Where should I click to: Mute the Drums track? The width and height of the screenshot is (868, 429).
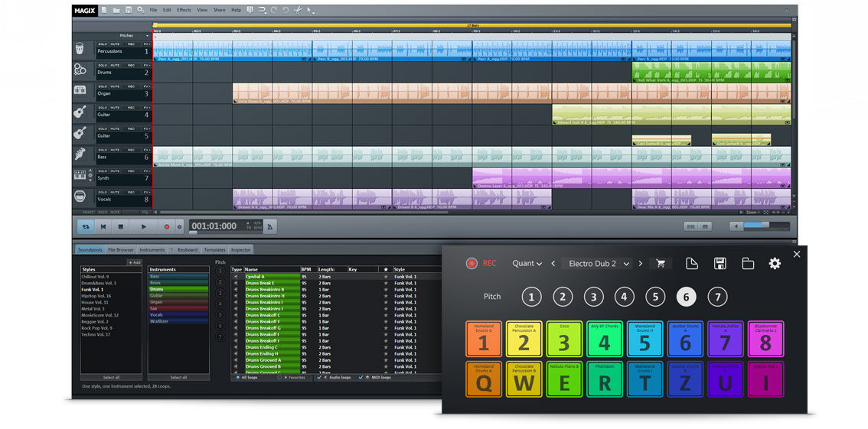pos(115,65)
